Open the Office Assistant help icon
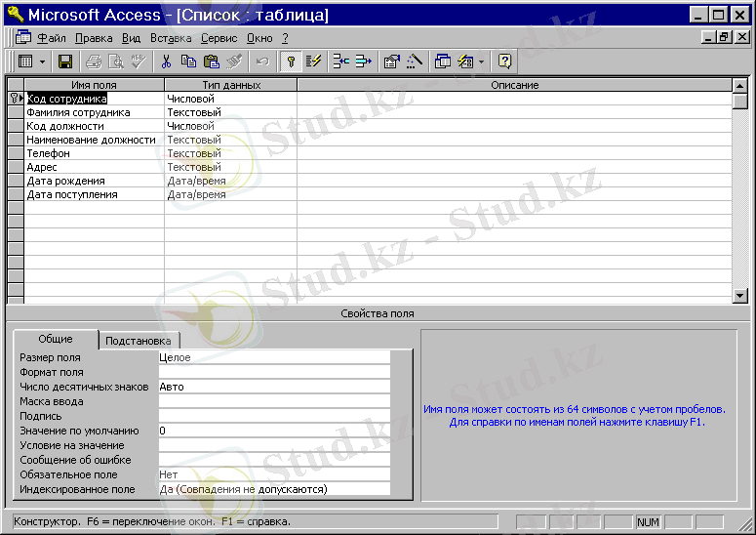 click(x=504, y=62)
